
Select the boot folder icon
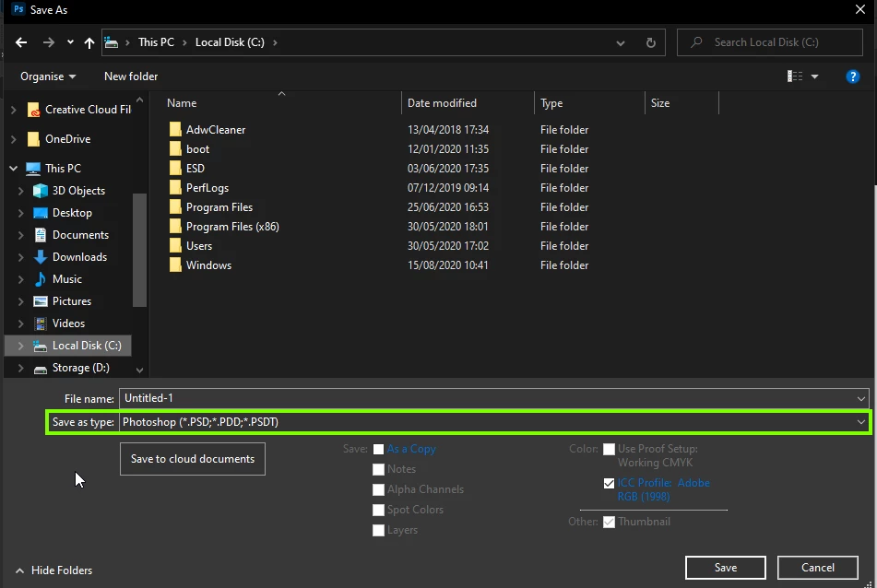pos(175,149)
